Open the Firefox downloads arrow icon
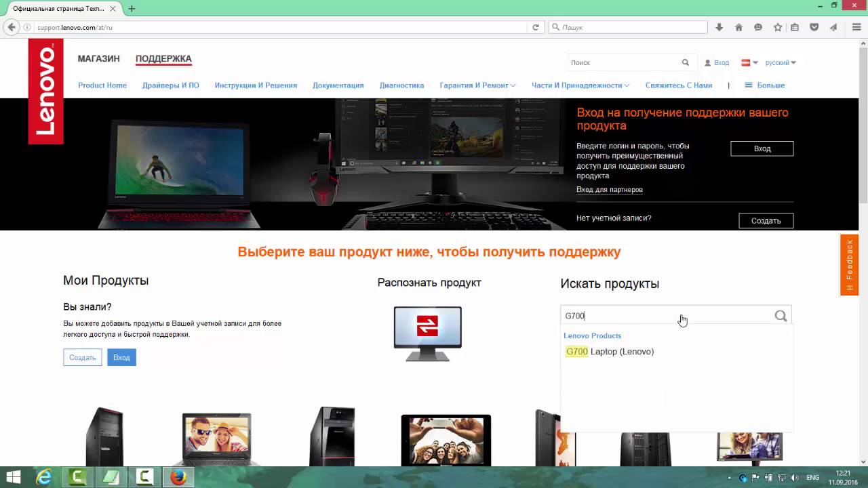Viewport: 868px width, 488px height. (x=719, y=27)
